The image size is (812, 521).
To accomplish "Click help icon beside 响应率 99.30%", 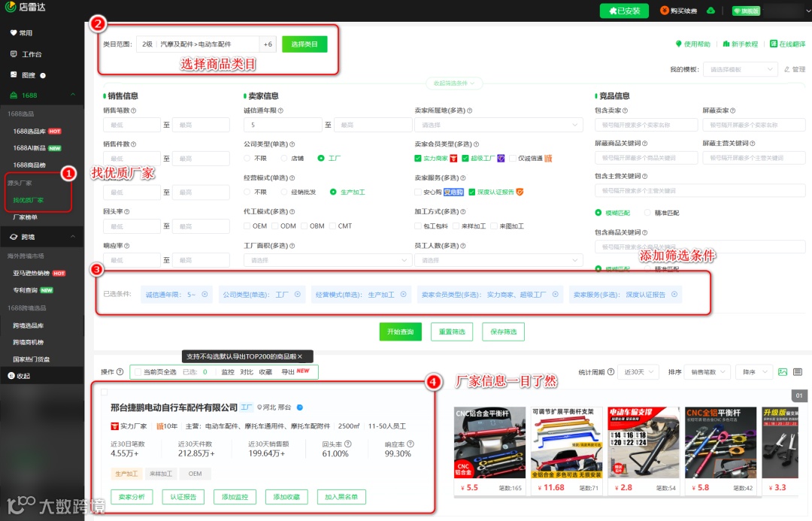I will (x=411, y=444).
